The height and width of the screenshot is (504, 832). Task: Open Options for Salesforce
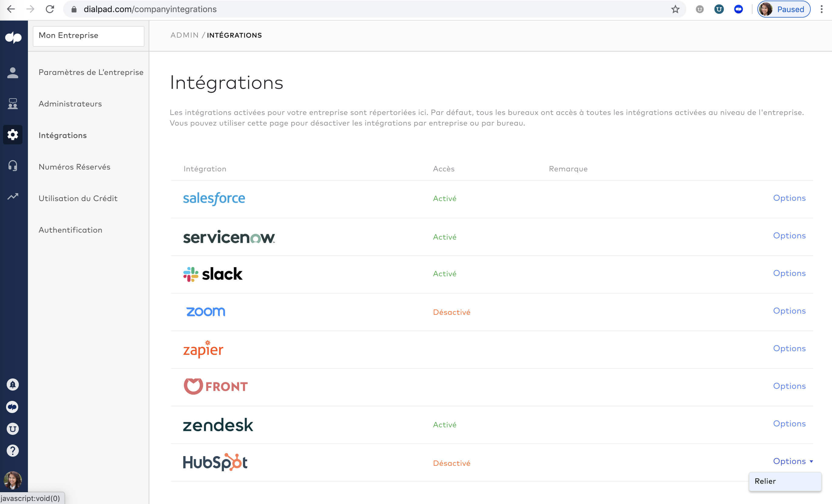point(789,198)
